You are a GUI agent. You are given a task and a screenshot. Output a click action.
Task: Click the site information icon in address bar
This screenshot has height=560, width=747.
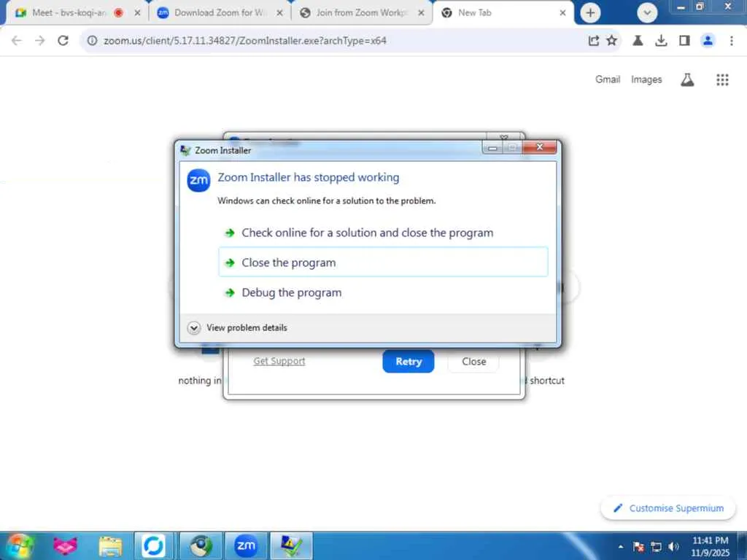pyautogui.click(x=92, y=41)
